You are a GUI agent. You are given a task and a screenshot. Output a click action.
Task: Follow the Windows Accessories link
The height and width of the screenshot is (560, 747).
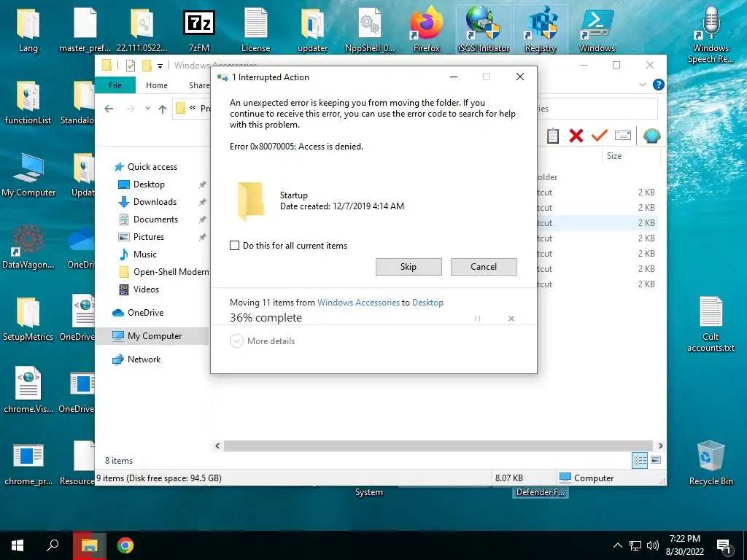(358, 303)
